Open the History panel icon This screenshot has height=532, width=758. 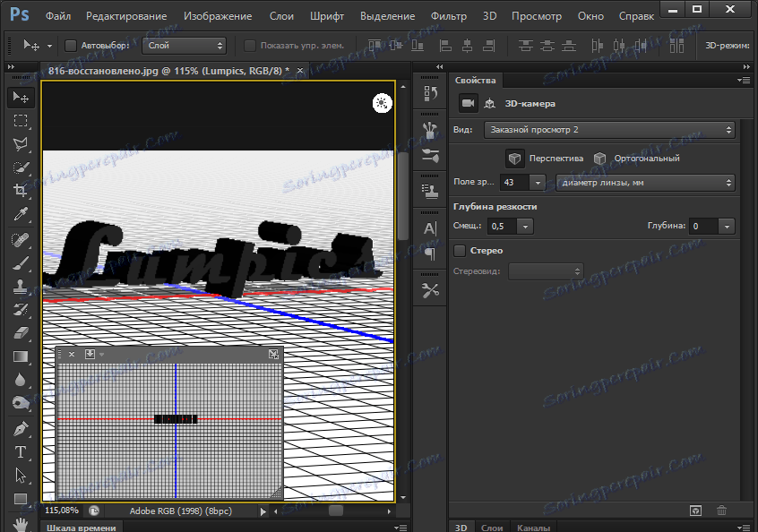coord(430,92)
